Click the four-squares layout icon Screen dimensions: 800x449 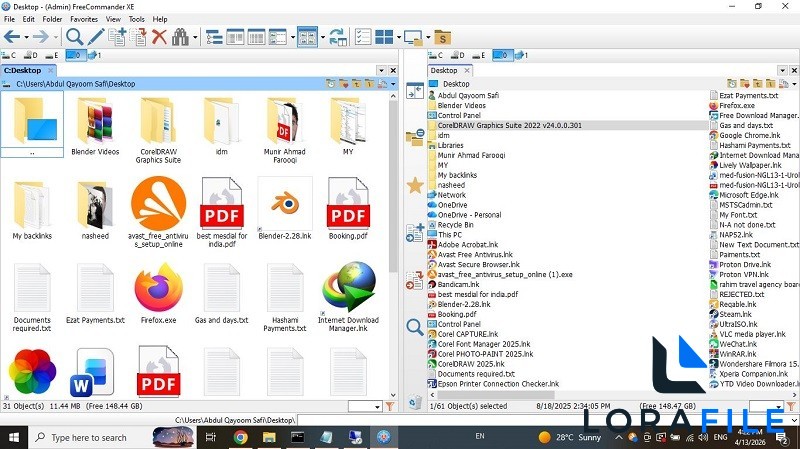pyautogui.click(x=384, y=37)
